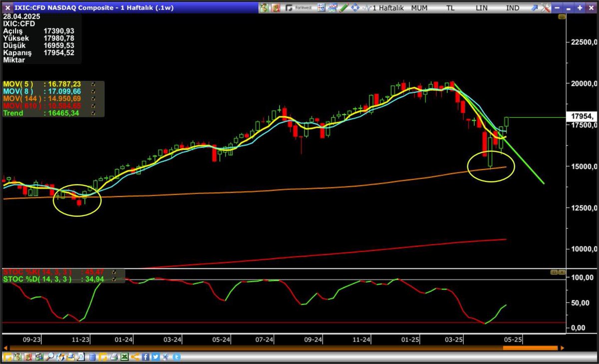The image size is (599, 364).
Task: Open the LIN scale selector
Action: tap(482, 7)
